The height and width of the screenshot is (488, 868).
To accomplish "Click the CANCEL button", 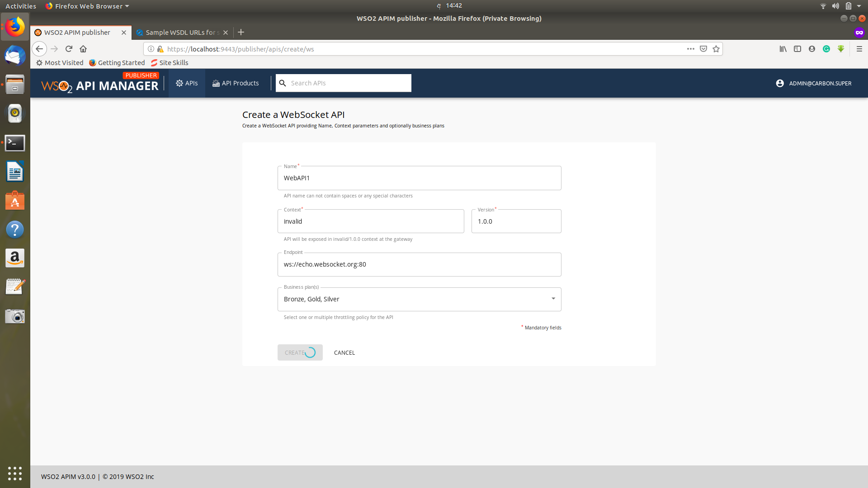I will (x=344, y=352).
